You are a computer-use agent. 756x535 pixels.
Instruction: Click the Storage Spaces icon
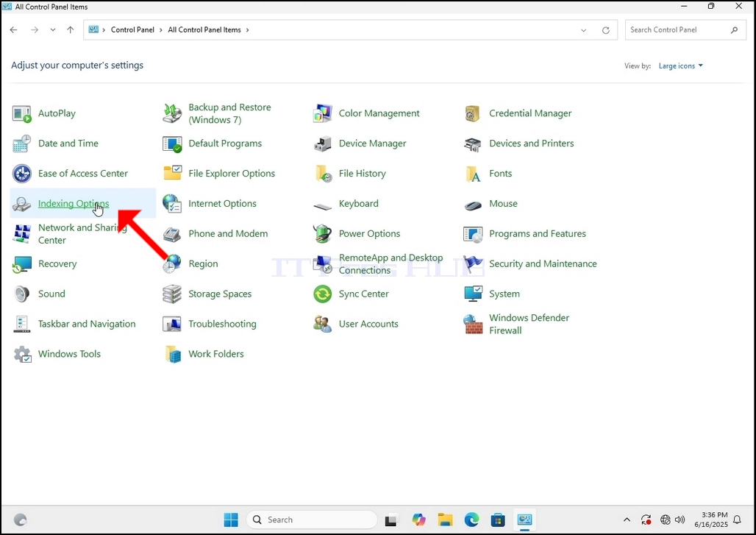(x=172, y=294)
